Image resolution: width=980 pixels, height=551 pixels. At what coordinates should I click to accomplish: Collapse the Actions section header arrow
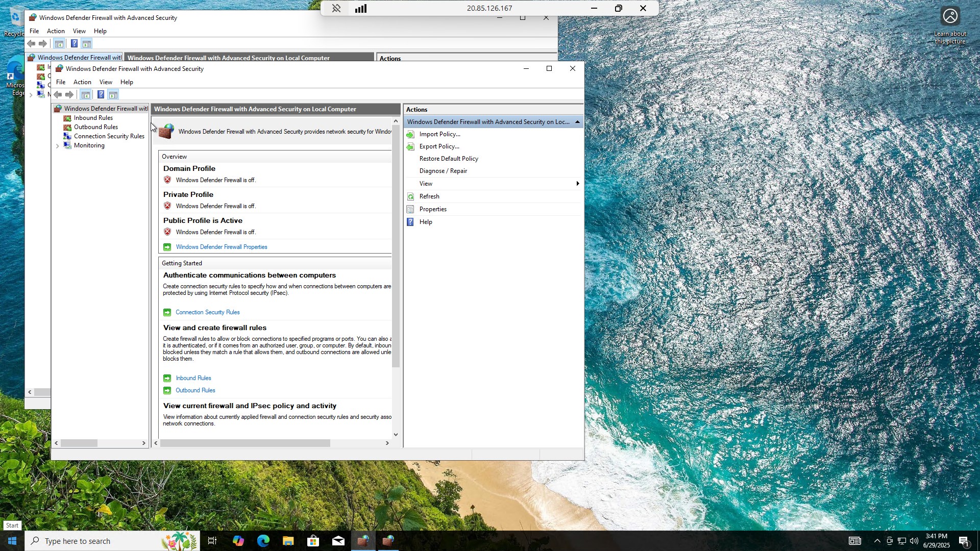click(577, 122)
